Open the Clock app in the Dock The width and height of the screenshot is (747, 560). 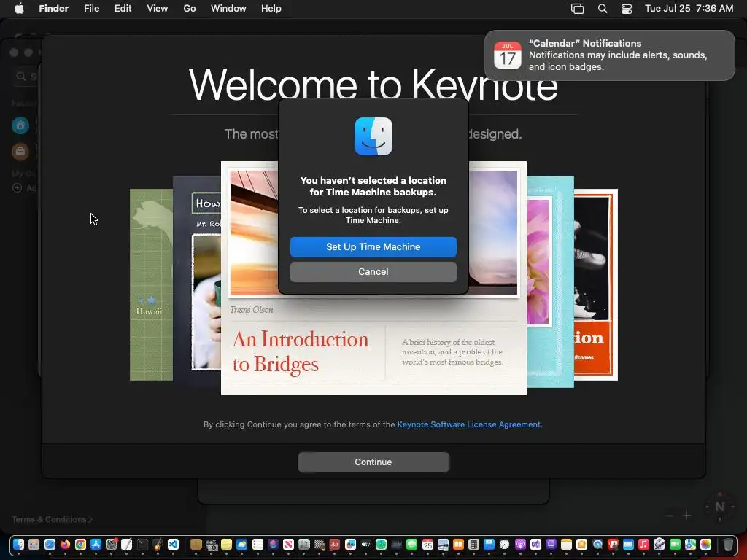(x=504, y=544)
